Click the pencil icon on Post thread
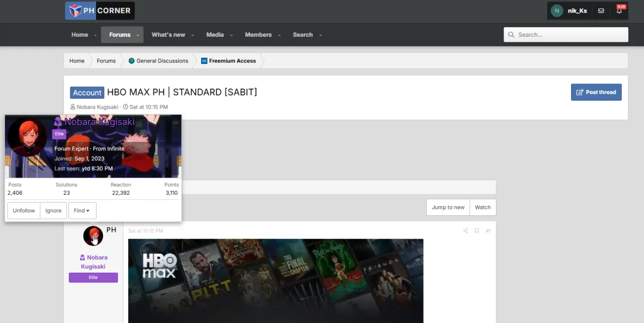This screenshot has width=644, height=323. (x=580, y=93)
